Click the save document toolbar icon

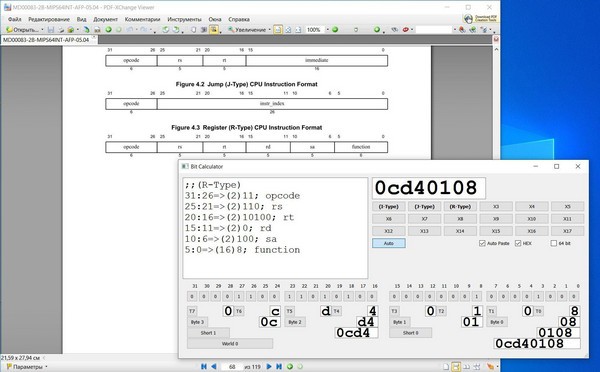(x=51, y=29)
